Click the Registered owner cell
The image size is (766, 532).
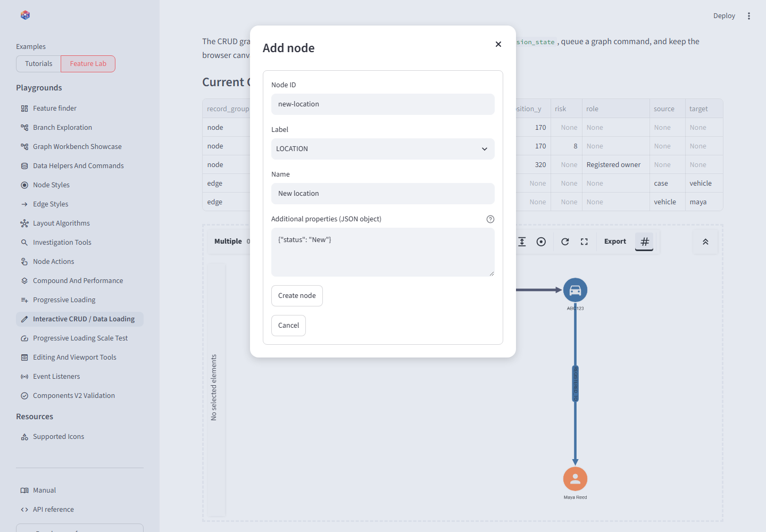[x=615, y=165]
